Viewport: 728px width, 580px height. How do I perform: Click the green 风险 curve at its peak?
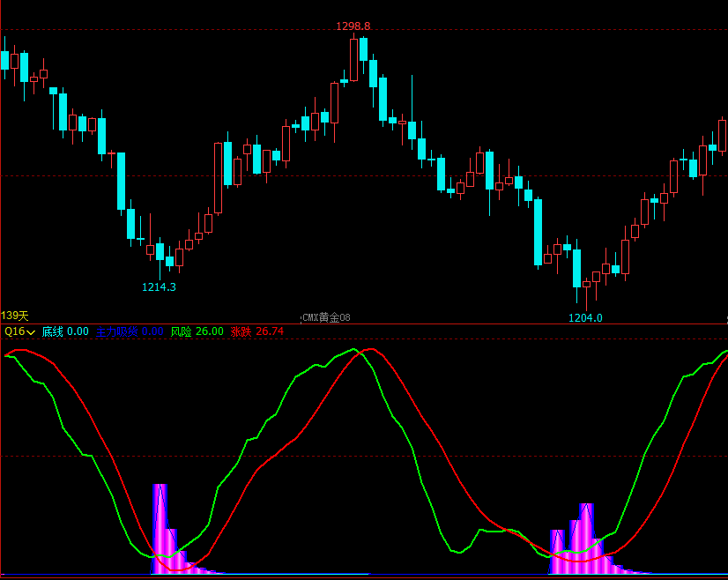[x=353, y=349]
